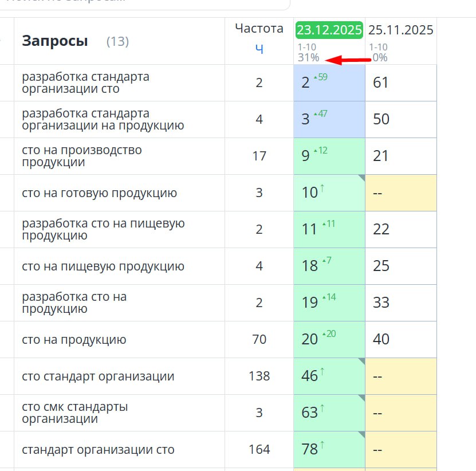Click the +47 growth indicator beside position 3

coord(321,114)
